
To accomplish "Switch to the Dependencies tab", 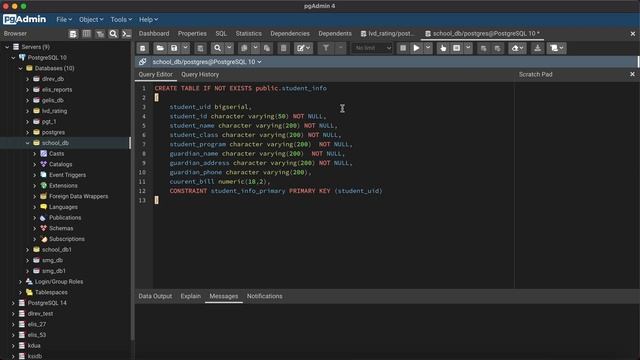I will pyautogui.click(x=290, y=33).
